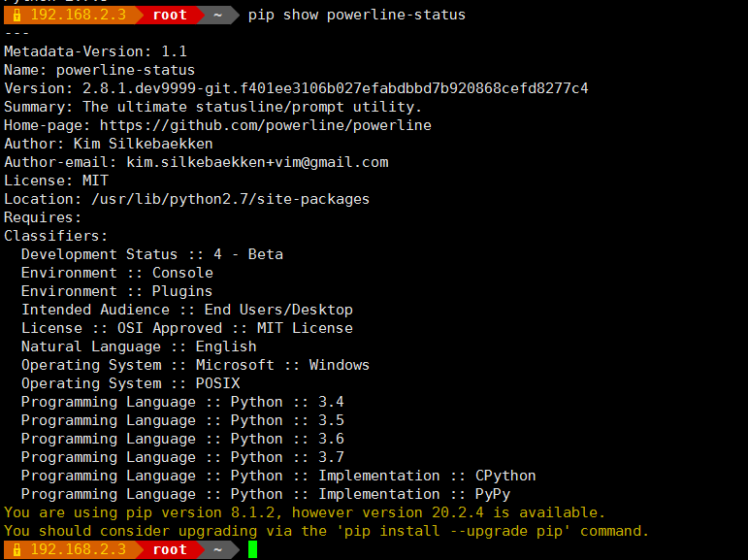This screenshot has height=560, width=748.
Task: Click 'The ultimate statusline/prompt utility.' summary
Action: pyautogui.click(x=252, y=107)
